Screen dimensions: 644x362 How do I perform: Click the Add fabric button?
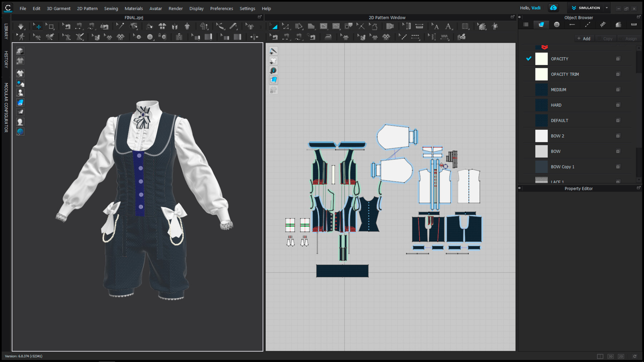tap(584, 38)
